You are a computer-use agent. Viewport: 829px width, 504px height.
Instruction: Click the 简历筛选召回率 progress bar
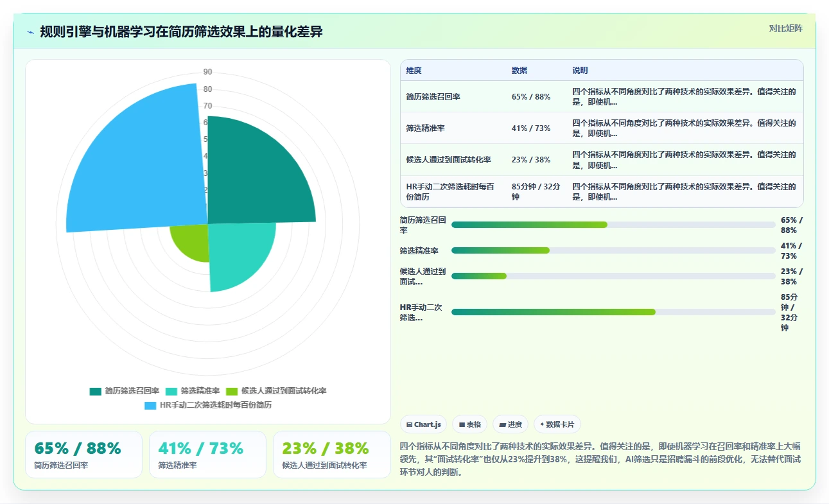613,225
